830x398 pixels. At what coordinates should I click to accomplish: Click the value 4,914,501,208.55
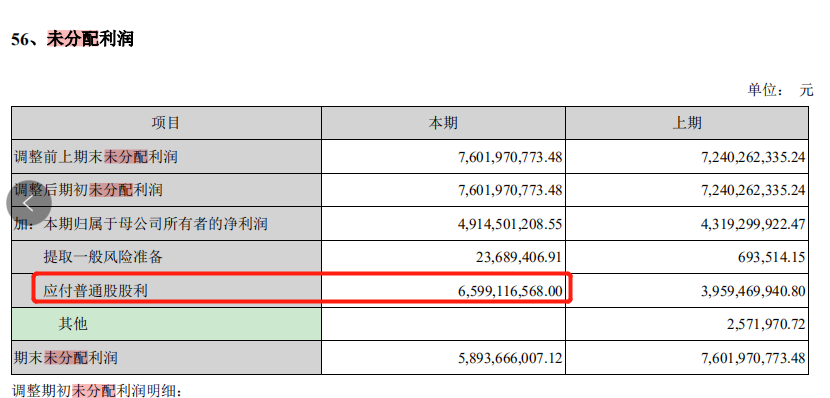tap(510, 224)
